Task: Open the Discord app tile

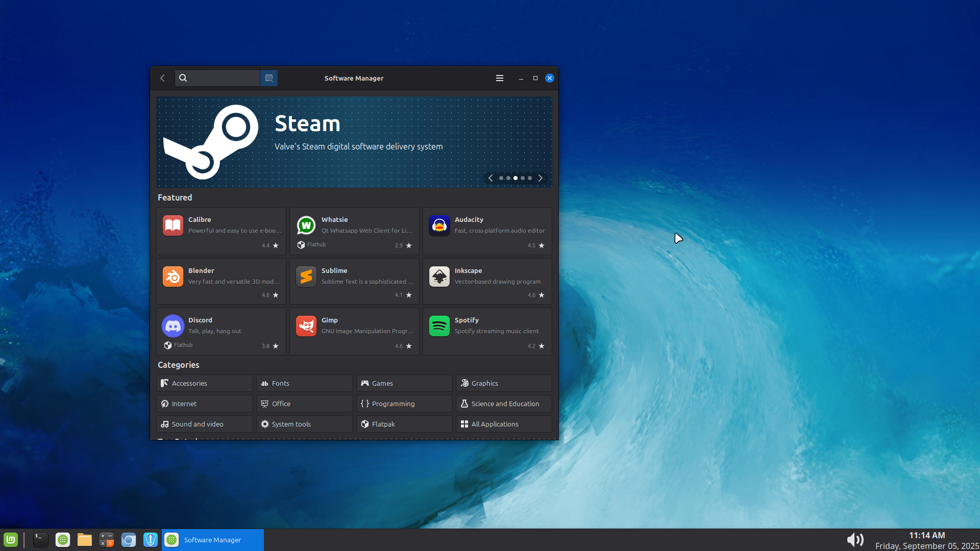Action: click(x=221, y=331)
